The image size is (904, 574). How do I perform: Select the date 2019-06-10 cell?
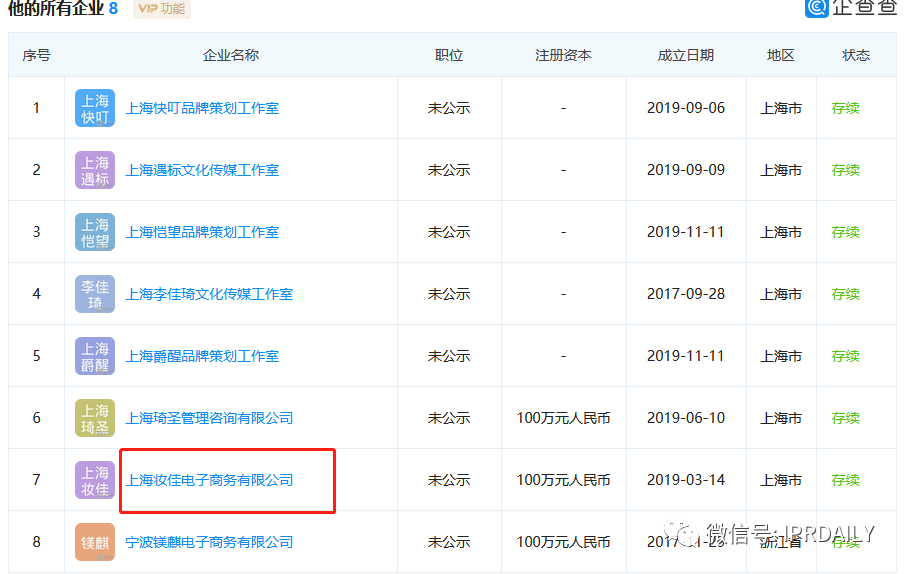coord(686,418)
